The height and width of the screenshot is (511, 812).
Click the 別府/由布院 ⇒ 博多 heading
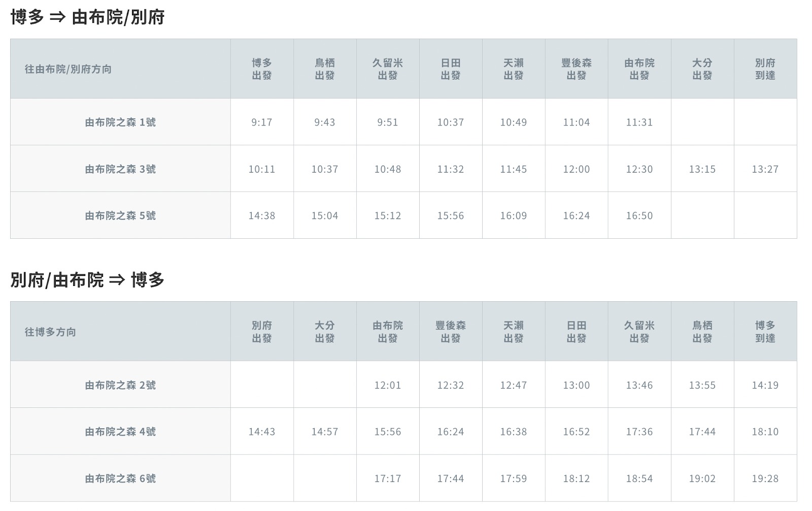[x=87, y=280]
